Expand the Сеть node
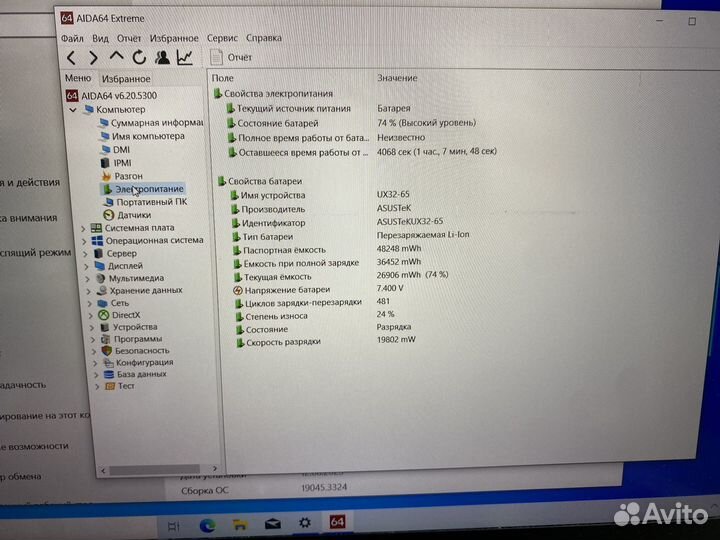Screen dimensions: 720x540 click(x=90, y=303)
